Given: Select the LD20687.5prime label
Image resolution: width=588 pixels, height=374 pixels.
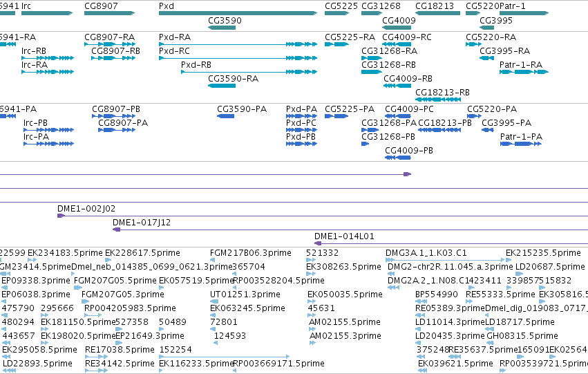Looking at the screenshot, I should [x=551, y=267].
